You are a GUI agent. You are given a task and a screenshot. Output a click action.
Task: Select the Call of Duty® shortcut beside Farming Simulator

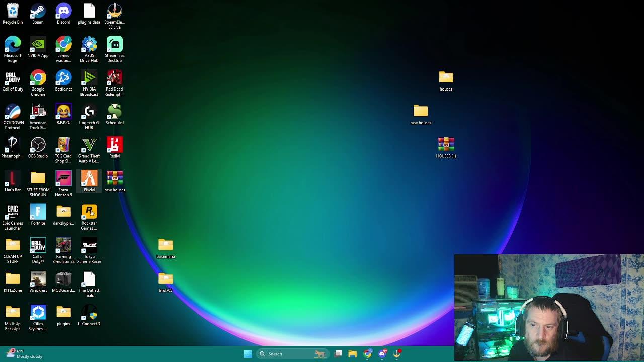coord(38,250)
